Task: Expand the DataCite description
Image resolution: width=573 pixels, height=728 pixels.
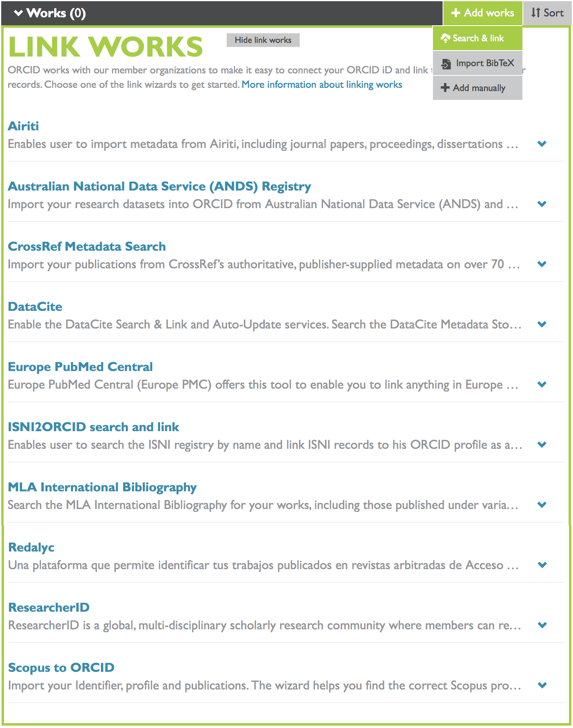Action: 542,324
